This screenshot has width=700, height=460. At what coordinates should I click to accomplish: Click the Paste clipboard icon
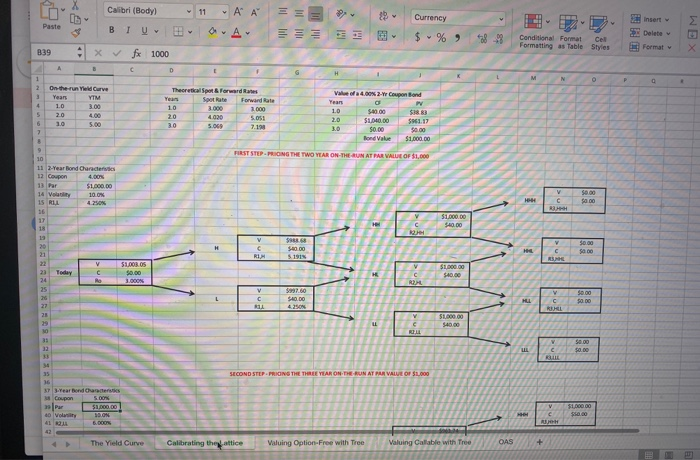click(49, 11)
